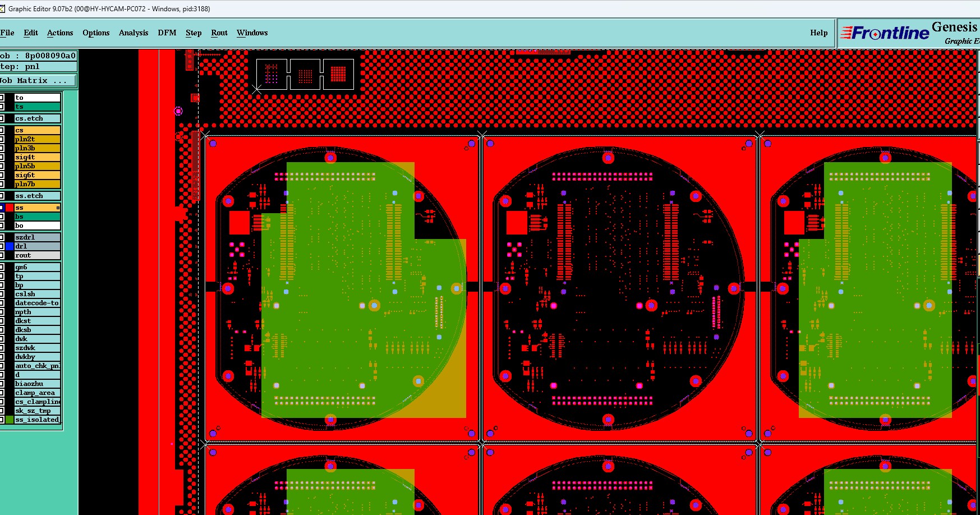Open the Windows menu
This screenshot has width=980, height=515.
[x=252, y=33]
